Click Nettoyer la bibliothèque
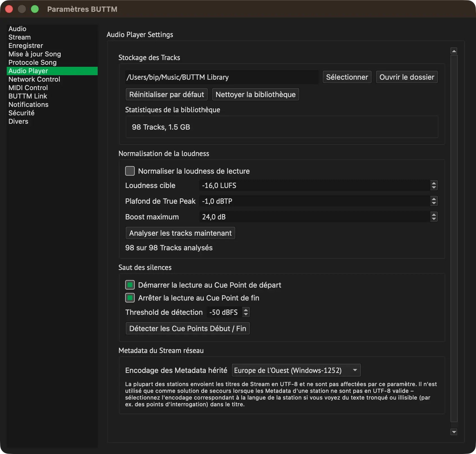The height and width of the screenshot is (454, 476). tap(255, 94)
